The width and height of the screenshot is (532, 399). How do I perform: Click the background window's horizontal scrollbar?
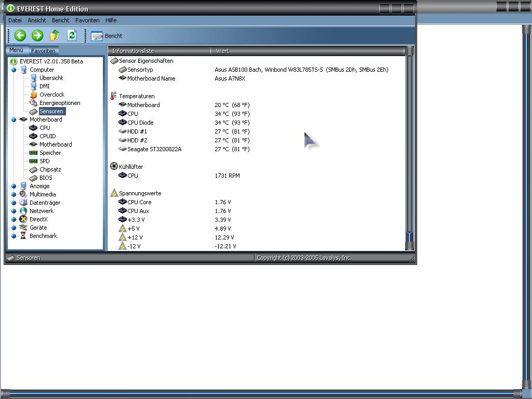261,394
